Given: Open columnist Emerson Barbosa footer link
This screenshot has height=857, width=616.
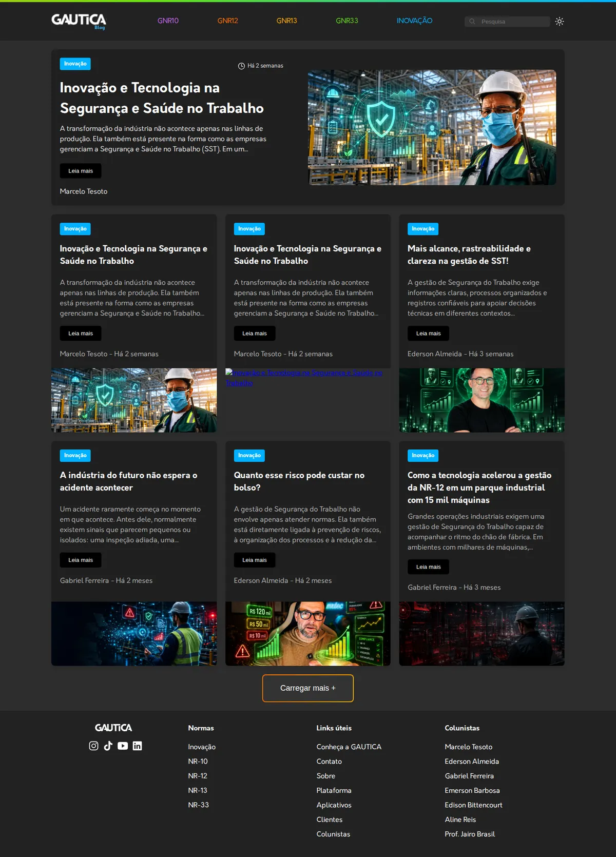Looking at the screenshot, I should tap(472, 791).
